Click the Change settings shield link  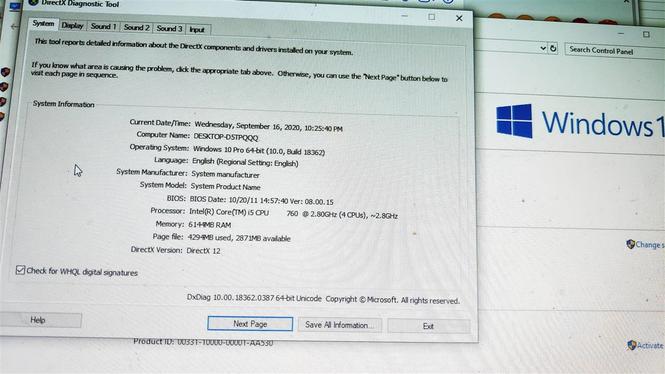click(645, 244)
